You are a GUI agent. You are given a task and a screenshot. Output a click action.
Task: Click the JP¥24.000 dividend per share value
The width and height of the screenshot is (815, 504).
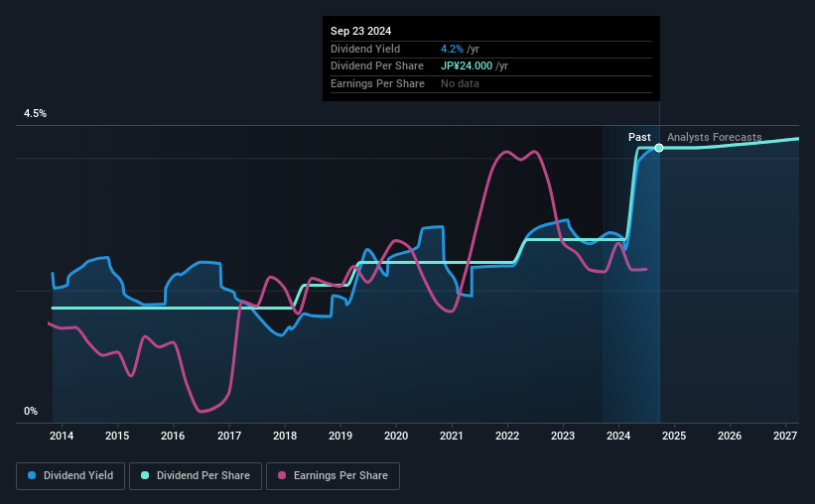tap(467, 66)
